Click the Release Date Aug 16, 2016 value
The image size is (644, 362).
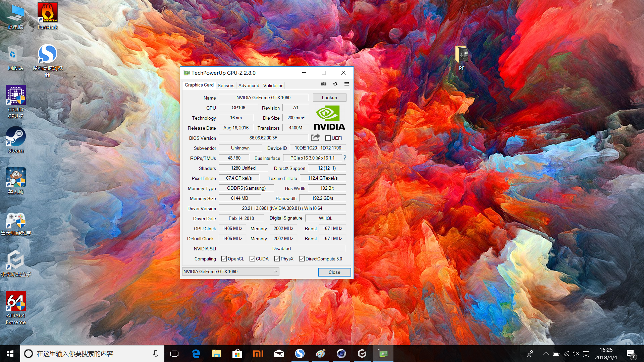click(x=236, y=128)
